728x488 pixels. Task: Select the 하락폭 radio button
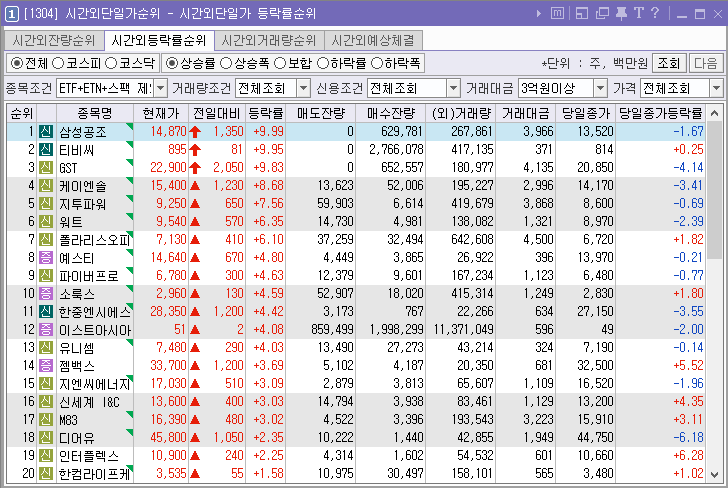[x=377, y=63]
